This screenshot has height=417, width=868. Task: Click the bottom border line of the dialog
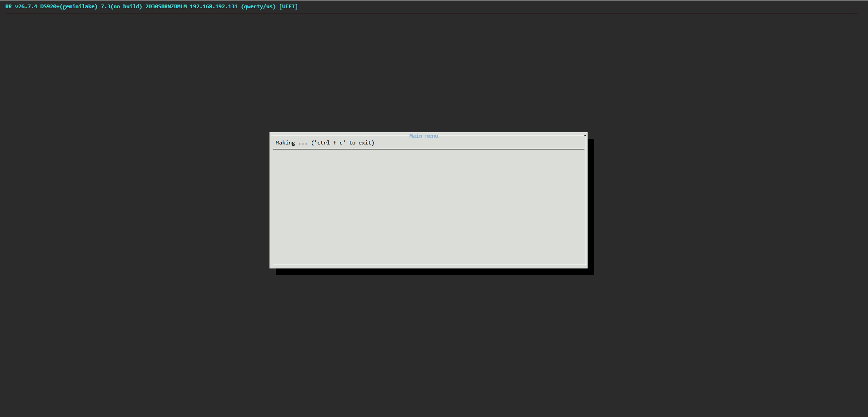pyautogui.click(x=429, y=265)
